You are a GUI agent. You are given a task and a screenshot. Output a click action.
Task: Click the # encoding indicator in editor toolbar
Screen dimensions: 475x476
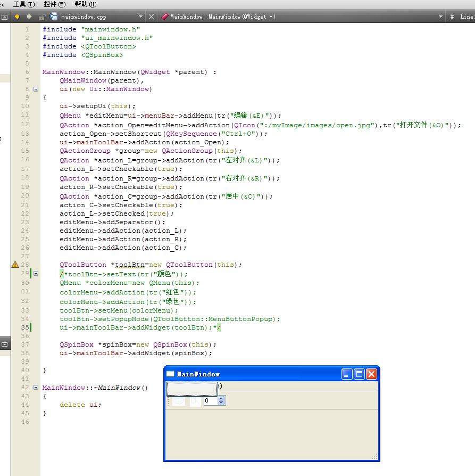(x=452, y=17)
